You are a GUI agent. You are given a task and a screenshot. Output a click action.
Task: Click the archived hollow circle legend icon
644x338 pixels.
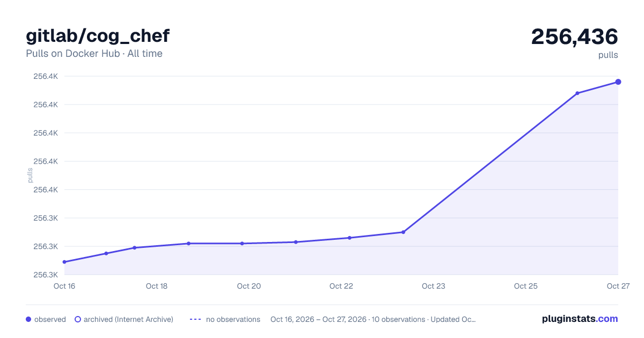pos(78,319)
